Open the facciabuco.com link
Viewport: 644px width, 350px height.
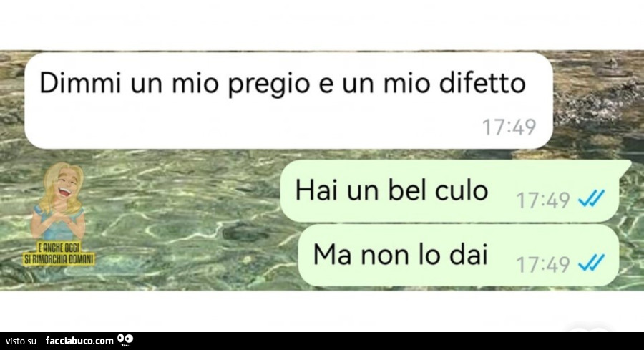click(x=79, y=341)
